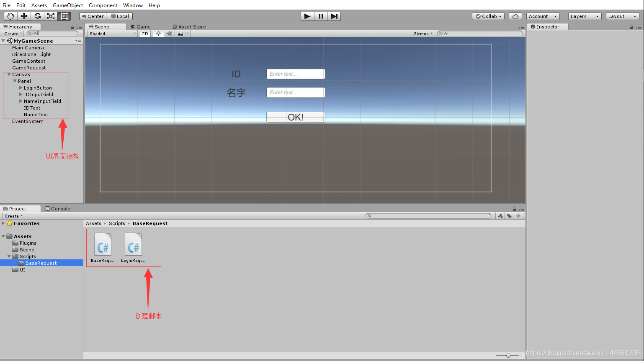The height and width of the screenshot is (361, 644).
Task: Select the Rotate tool
Action: [37, 16]
